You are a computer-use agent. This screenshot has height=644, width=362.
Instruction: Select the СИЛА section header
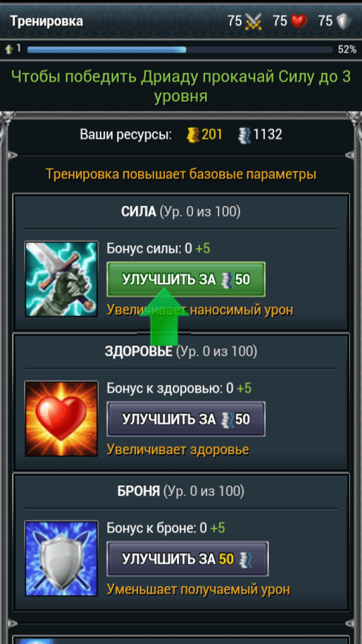(181, 212)
